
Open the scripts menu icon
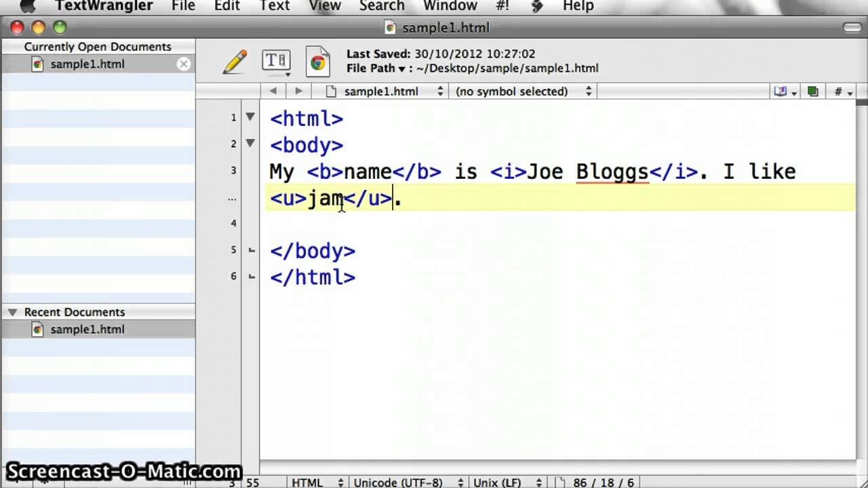(x=536, y=6)
